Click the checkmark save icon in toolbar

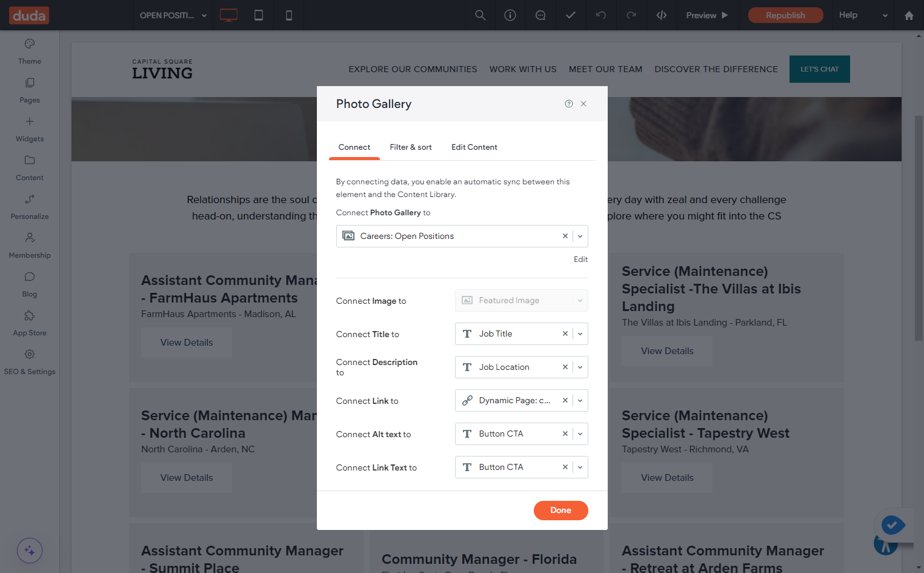571,15
